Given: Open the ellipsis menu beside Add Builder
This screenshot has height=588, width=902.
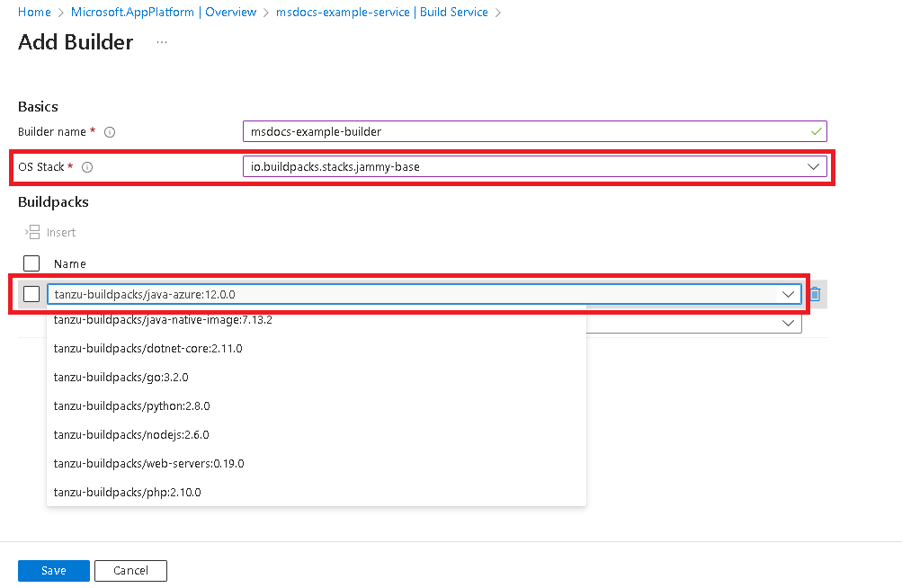Looking at the screenshot, I should coord(162,42).
